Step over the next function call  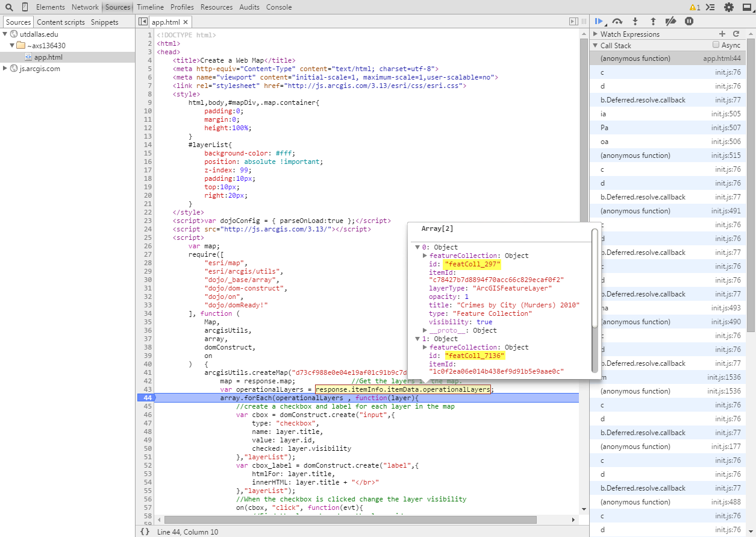click(x=617, y=22)
